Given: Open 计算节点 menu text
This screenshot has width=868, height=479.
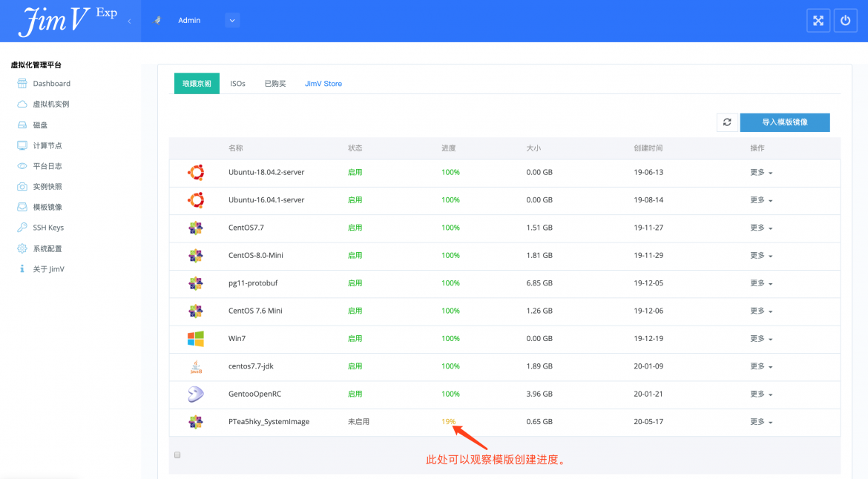Looking at the screenshot, I should 47,145.
